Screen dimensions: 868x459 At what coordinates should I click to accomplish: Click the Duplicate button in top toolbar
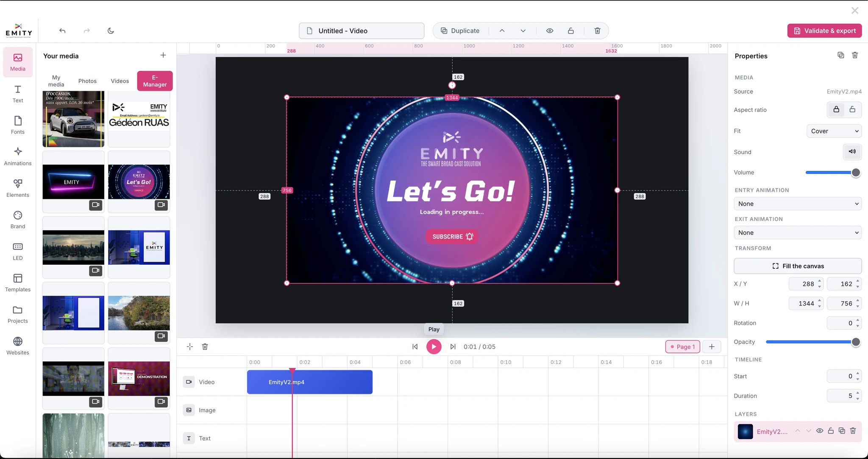pyautogui.click(x=460, y=31)
